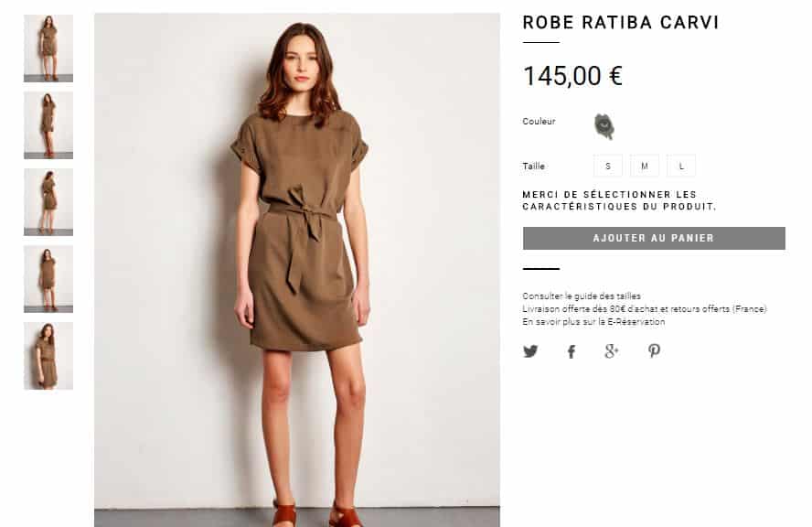Choose size M
Viewport: 812px width, 527px height.
click(645, 166)
